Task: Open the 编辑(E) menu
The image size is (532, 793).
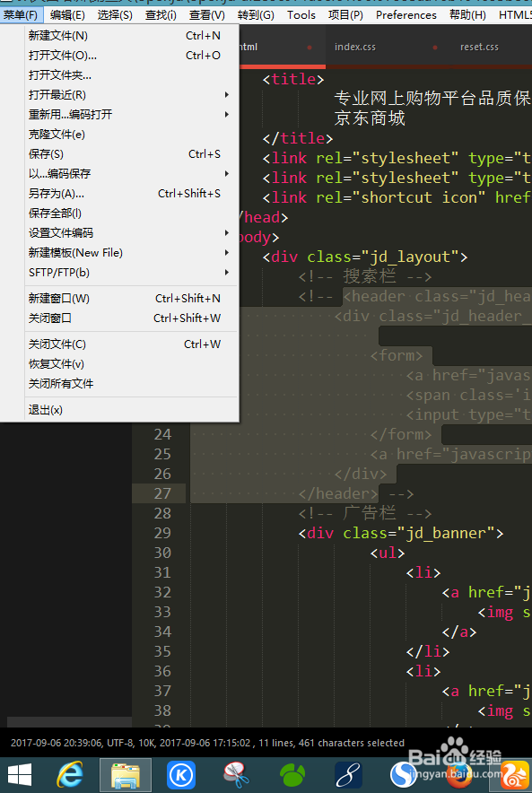Action: (67, 14)
